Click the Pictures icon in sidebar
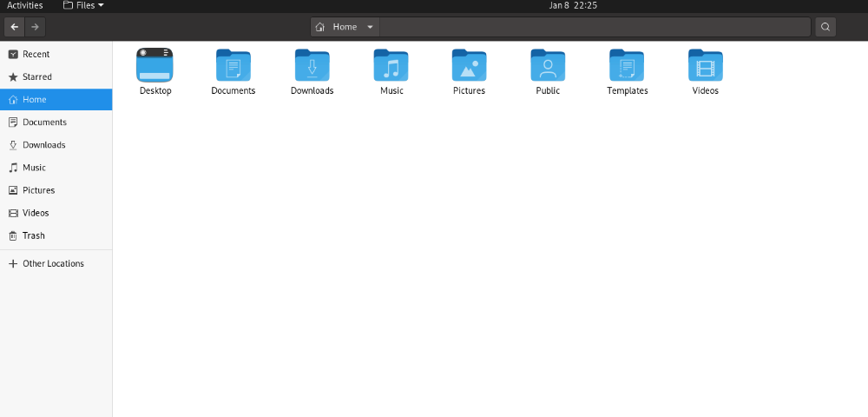Screen dimensions: 868x417 coord(13,190)
